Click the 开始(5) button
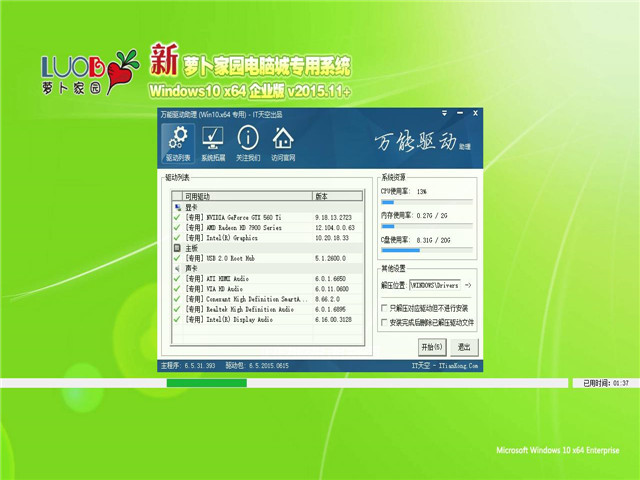 (x=432, y=347)
